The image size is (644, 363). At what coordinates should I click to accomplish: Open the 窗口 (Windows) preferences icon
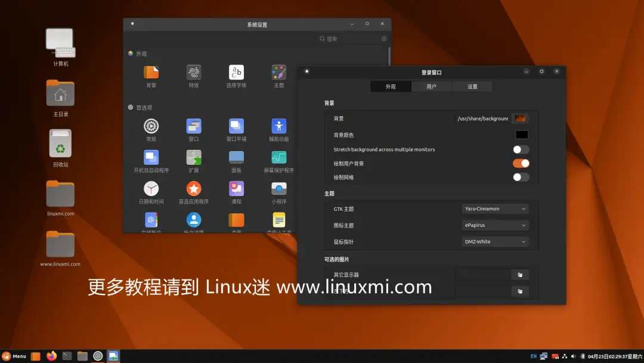coord(193,127)
